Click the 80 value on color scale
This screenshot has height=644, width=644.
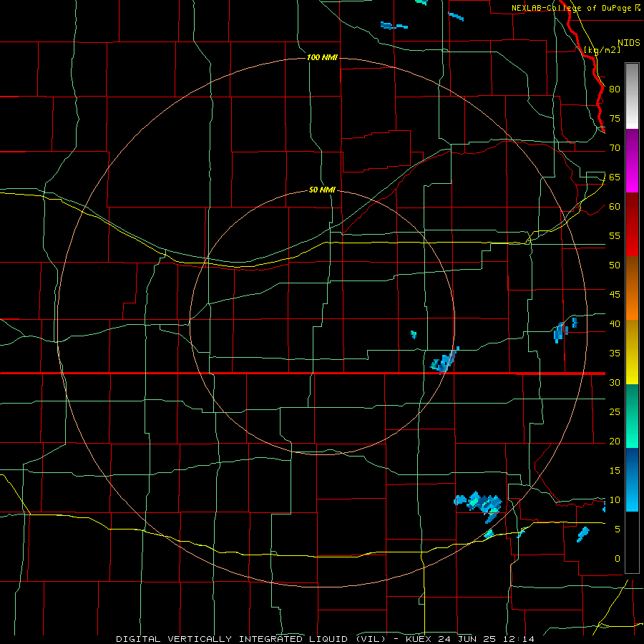click(615, 89)
